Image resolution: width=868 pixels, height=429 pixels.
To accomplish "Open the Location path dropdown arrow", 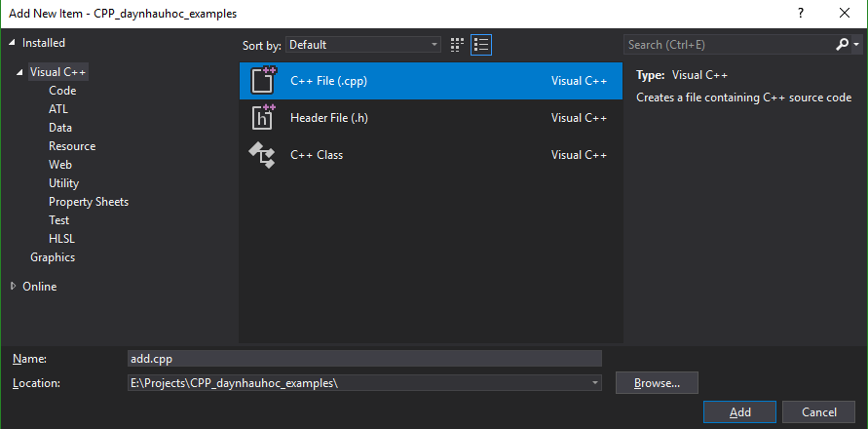I will [x=594, y=382].
